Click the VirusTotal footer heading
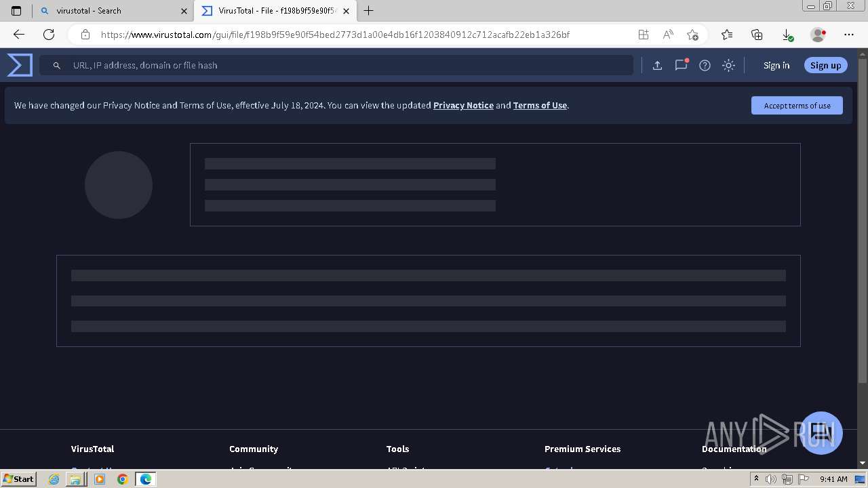 tap(92, 449)
